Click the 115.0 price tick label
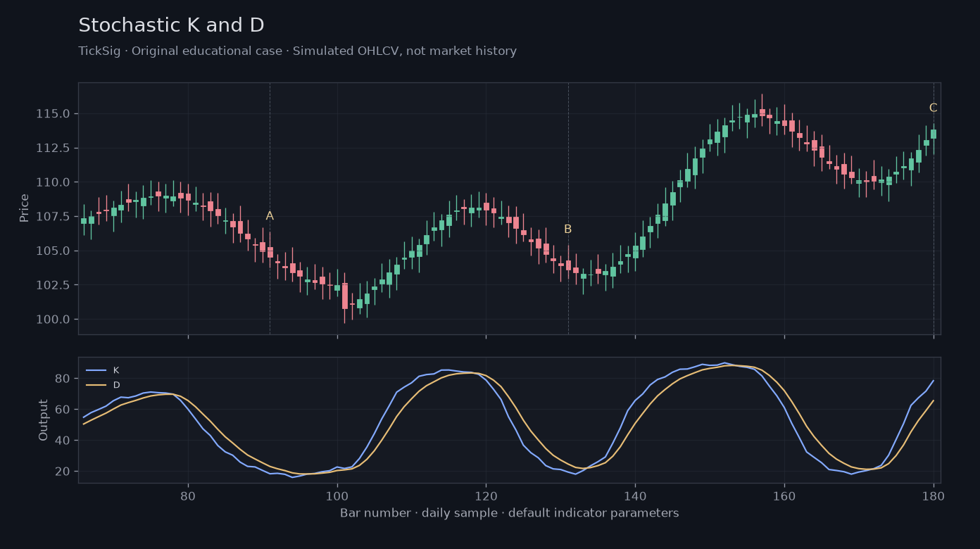Screen dimensions: 980x549 (x=54, y=114)
